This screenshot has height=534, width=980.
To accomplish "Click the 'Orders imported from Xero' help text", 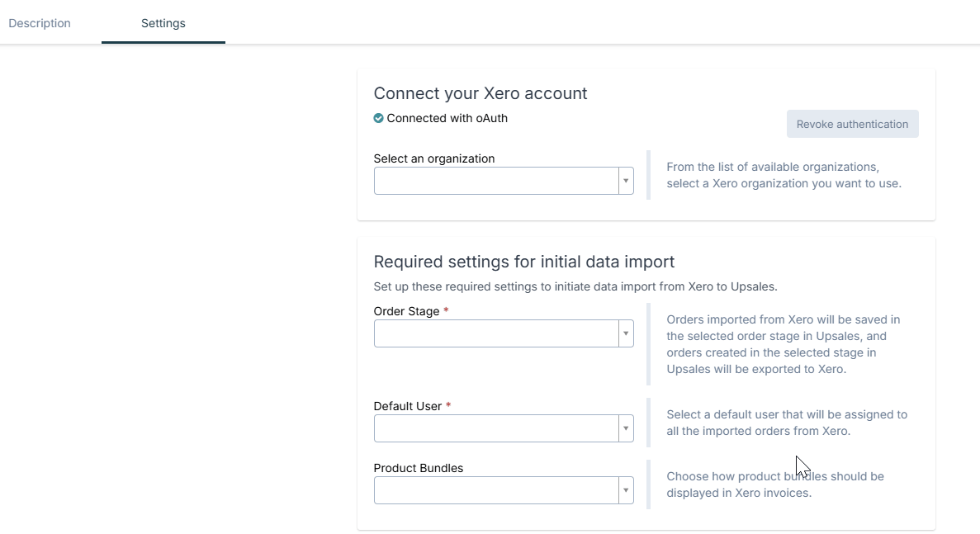I will point(784,344).
